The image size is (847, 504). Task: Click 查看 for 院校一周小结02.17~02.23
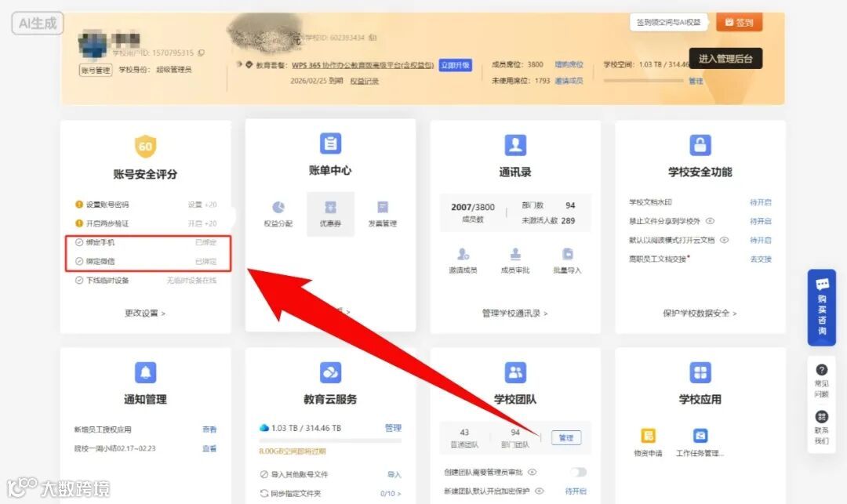coord(209,448)
